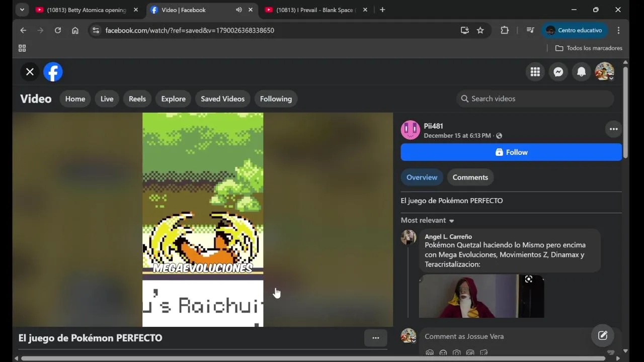Open the Messenger icon
The width and height of the screenshot is (644, 362).
pyautogui.click(x=558, y=72)
